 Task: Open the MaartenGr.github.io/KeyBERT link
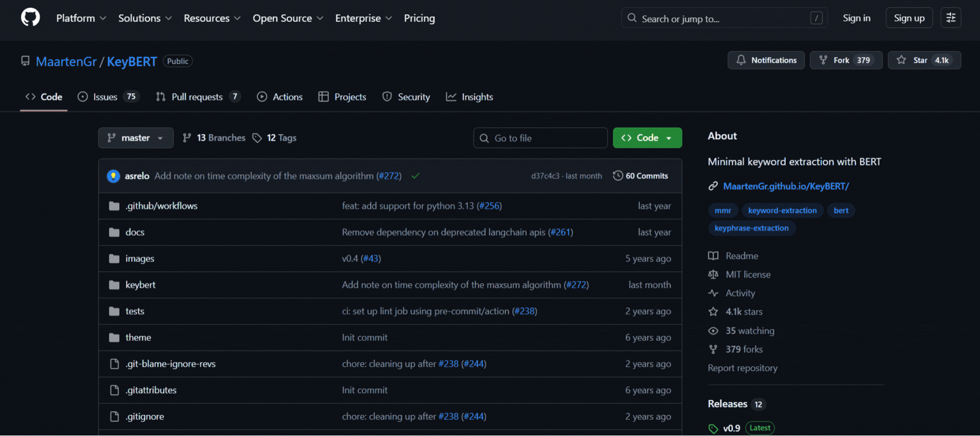point(785,186)
